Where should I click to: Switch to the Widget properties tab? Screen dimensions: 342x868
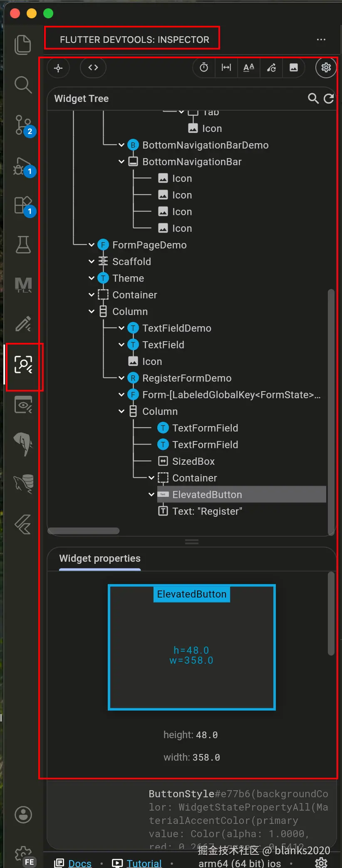(x=100, y=558)
